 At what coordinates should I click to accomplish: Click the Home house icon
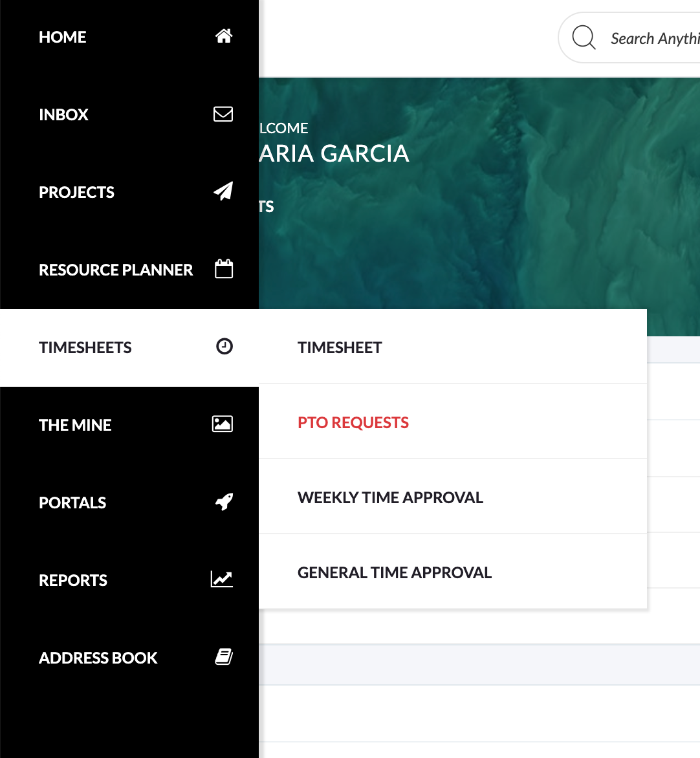point(224,36)
